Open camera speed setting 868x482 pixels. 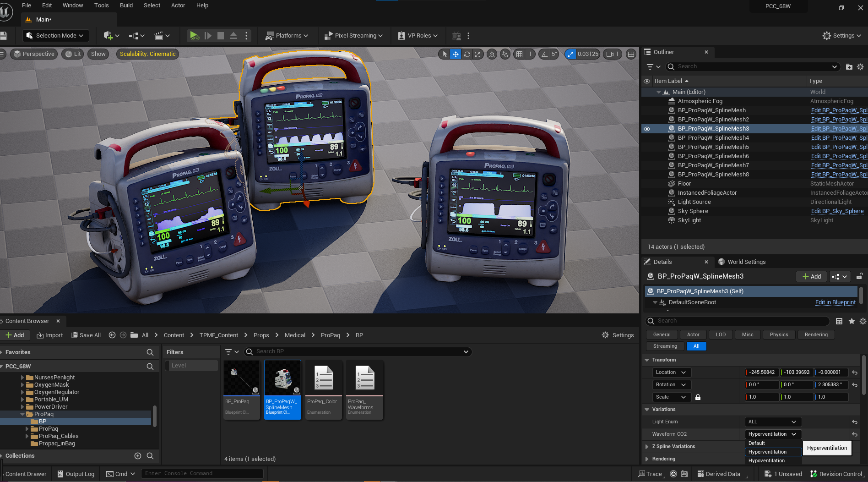tap(612, 54)
